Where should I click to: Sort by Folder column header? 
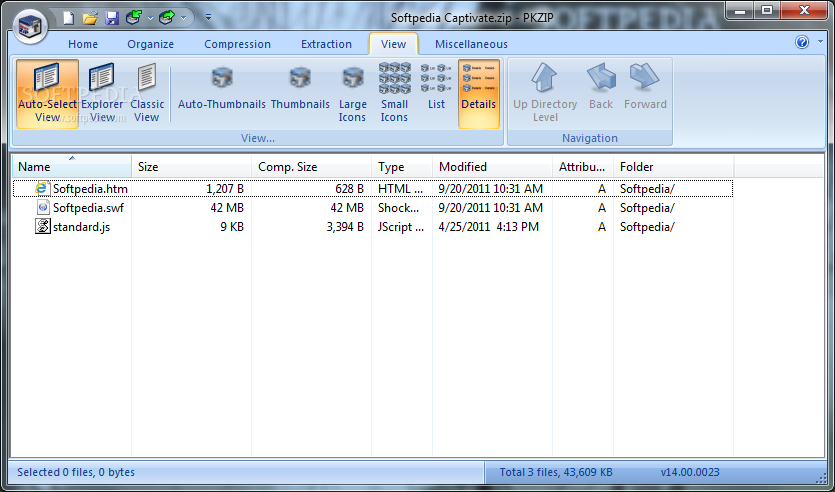674,167
